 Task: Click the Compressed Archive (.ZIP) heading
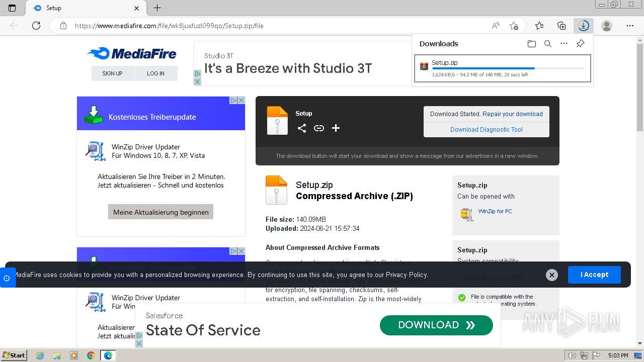354,196
